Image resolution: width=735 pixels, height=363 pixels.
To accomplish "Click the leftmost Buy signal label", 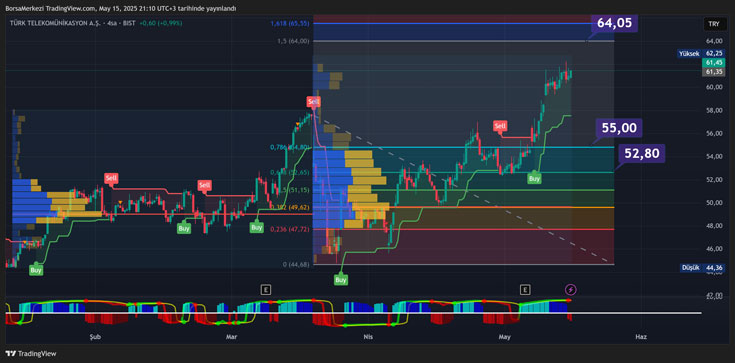I will [x=36, y=270].
